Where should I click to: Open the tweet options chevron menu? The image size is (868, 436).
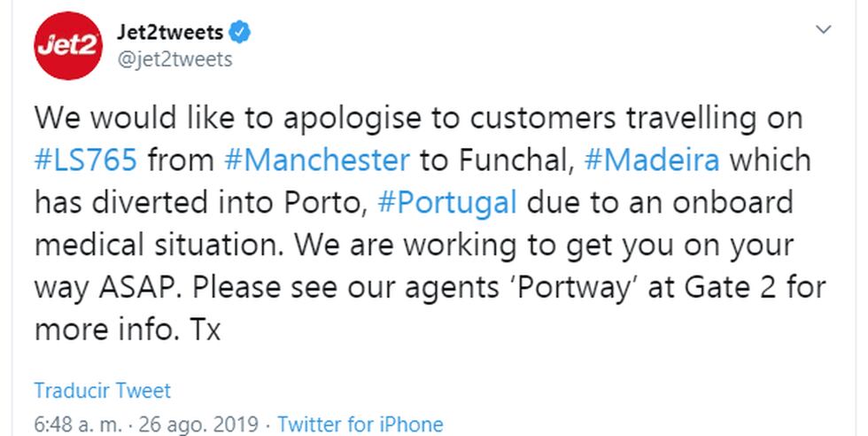point(824,31)
